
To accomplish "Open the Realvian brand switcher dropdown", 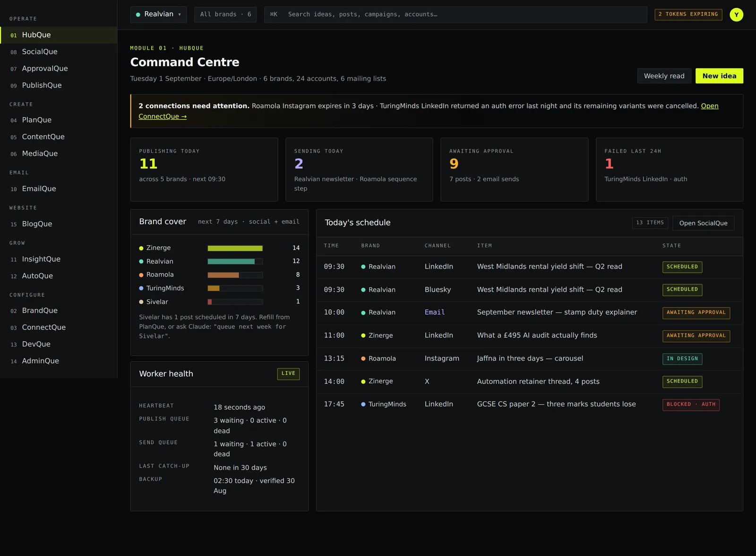I will coord(158,15).
